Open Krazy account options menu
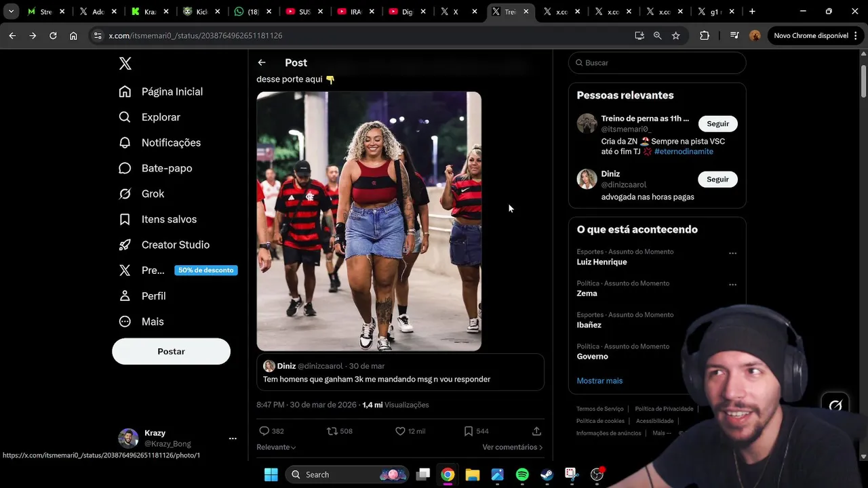Viewport: 868px width, 488px height. pyautogui.click(x=233, y=439)
